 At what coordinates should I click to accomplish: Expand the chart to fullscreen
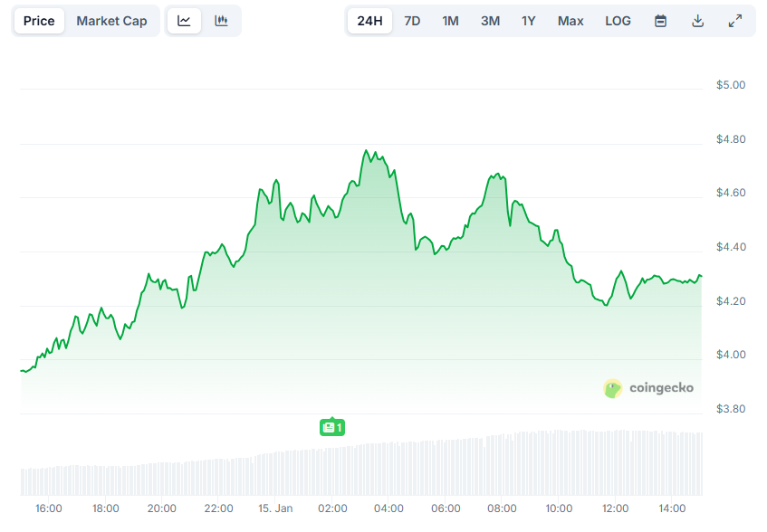click(734, 20)
